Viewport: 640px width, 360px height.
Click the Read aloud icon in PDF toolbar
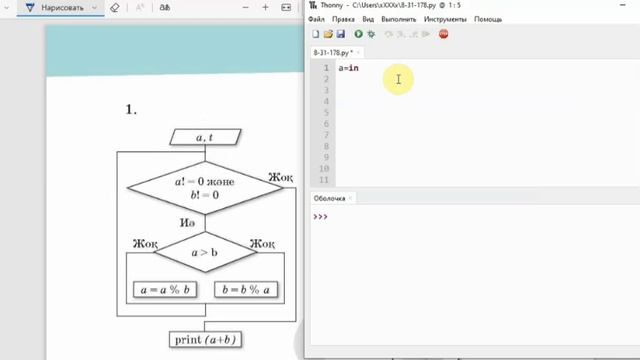(x=164, y=7)
